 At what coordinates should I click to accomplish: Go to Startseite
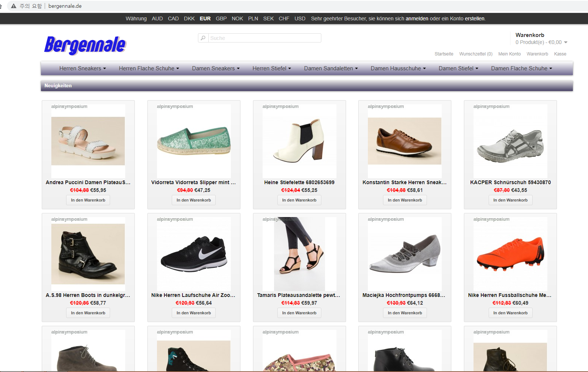tap(444, 54)
